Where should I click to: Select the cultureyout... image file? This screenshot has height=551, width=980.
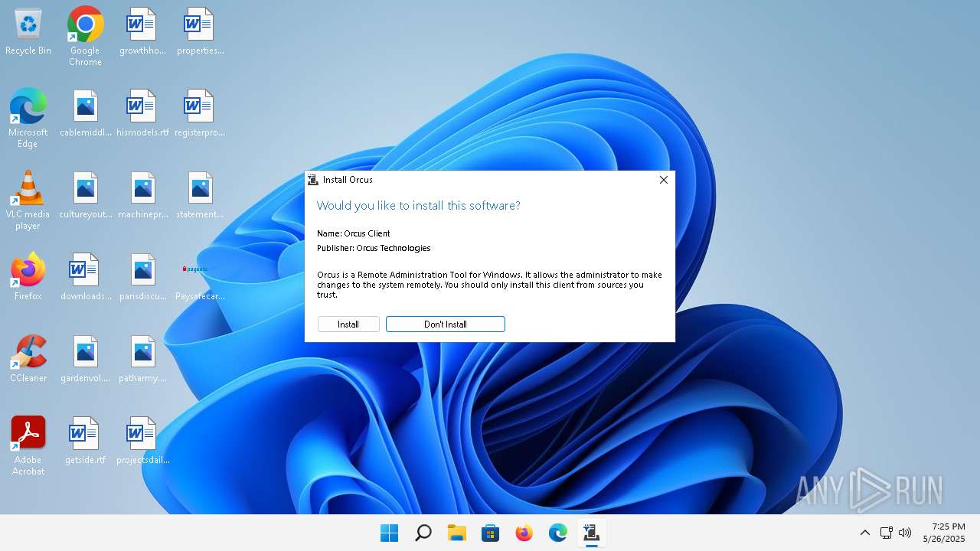(x=86, y=196)
